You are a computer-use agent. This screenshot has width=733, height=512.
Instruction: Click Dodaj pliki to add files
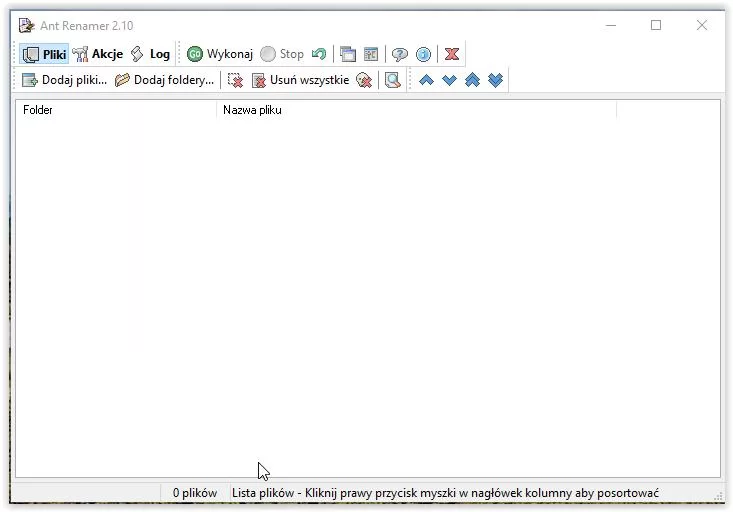point(64,80)
